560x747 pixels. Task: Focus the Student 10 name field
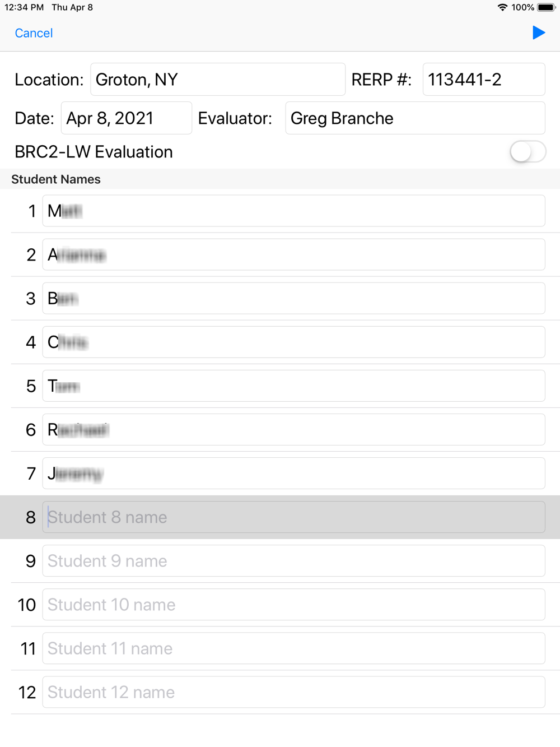point(293,605)
